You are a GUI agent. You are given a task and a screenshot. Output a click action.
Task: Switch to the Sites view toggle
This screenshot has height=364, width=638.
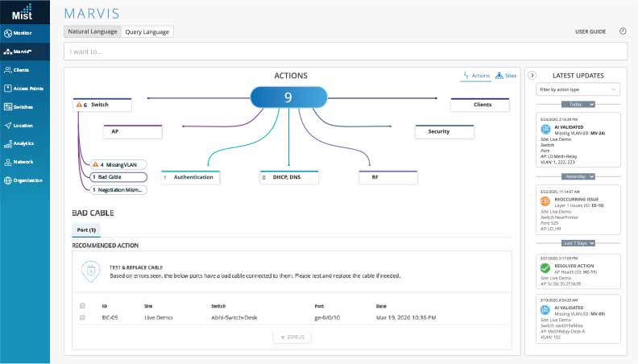pyautogui.click(x=506, y=76)
